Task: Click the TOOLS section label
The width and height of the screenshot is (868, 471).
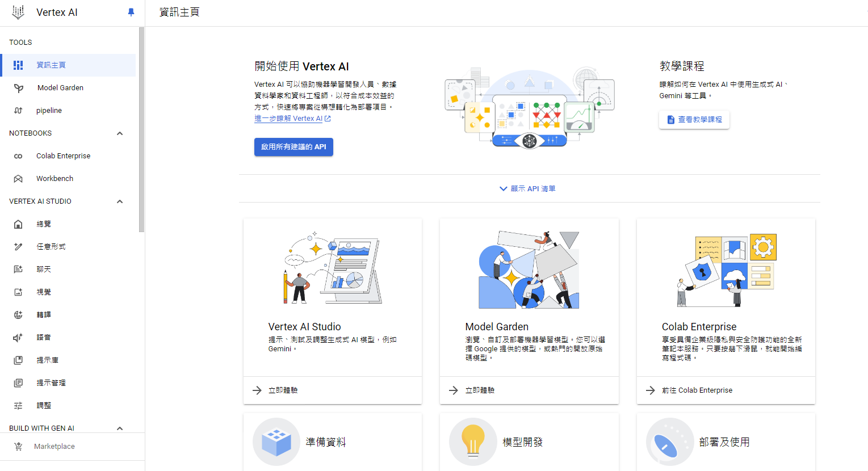Action: point(20,43)
